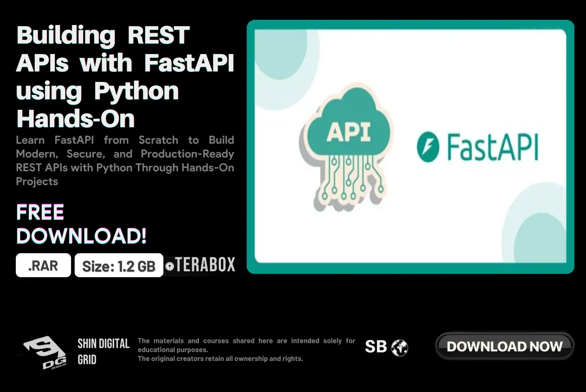Select the Size: 1.2 GB badge
The width and height of the screenshot is (586, 392).
click(x=119, y=265)
